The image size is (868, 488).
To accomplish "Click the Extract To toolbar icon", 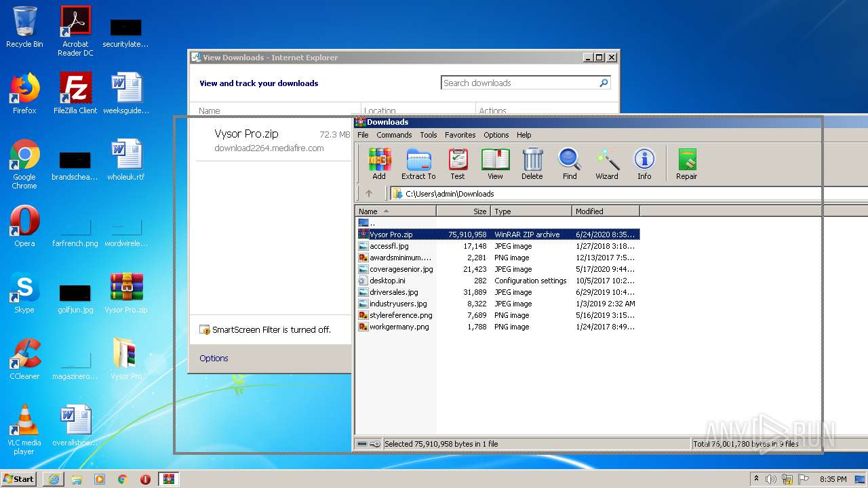I will click(418, 164).
